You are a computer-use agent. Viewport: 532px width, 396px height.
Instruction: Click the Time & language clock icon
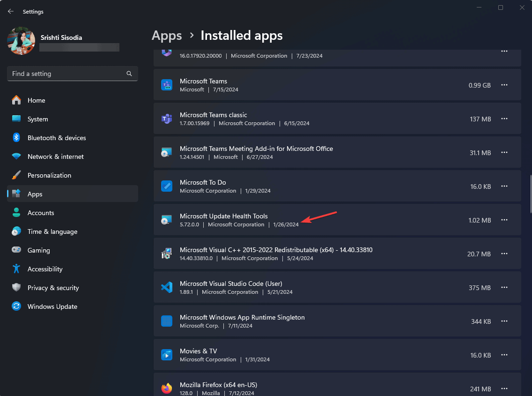coord(16,232)
